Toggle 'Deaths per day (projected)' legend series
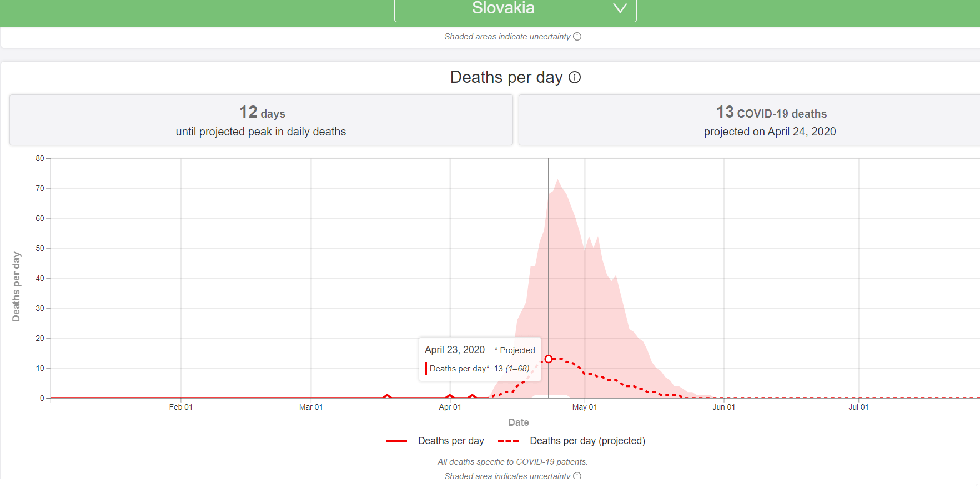 tap(587, 441)
